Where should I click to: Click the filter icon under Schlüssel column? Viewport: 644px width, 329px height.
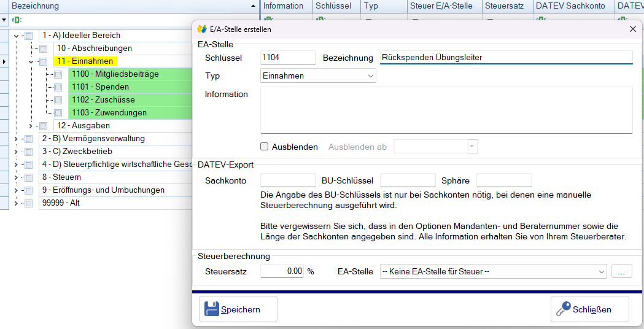pos(319,20)
